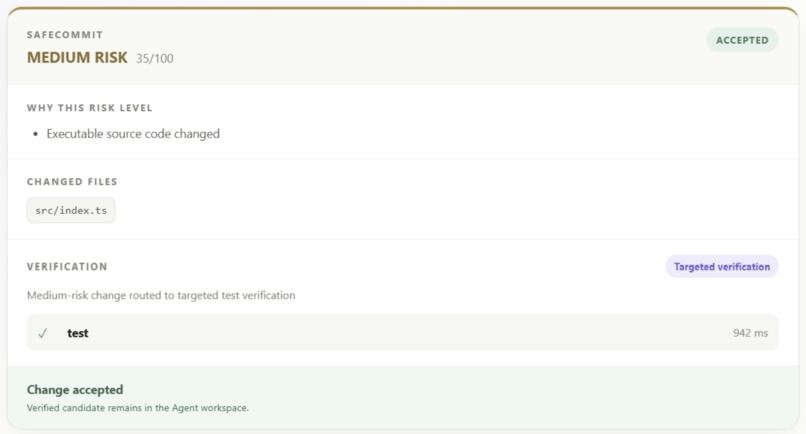Select the 35/100 risk score
806x434 pixels.
pyautogui.click(x=155, y=59)
